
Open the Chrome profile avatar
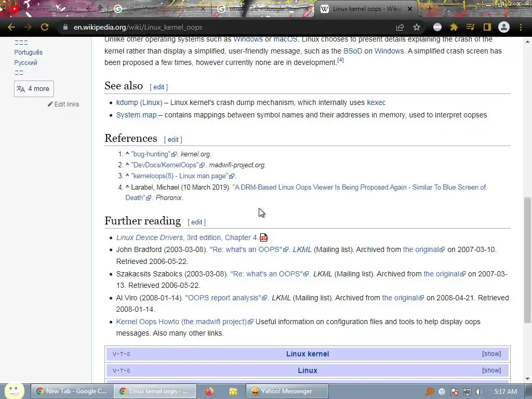coord(504,27)
